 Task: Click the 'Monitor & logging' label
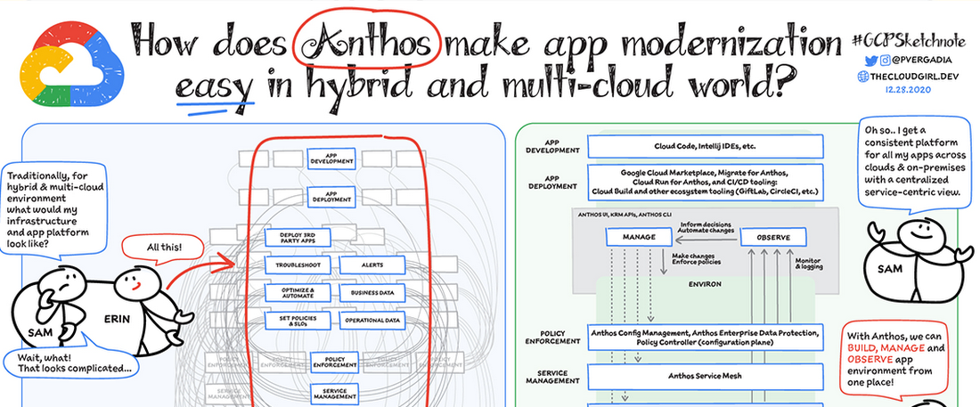pos(809,264)
